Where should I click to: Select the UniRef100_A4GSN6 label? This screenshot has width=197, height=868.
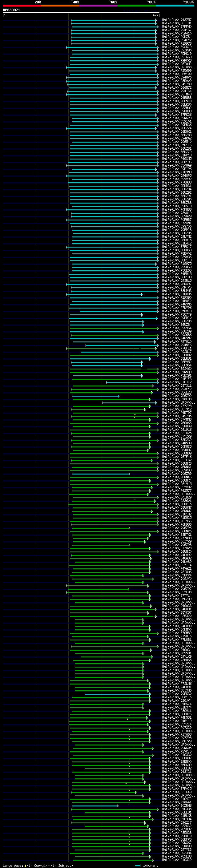(177, 304)
